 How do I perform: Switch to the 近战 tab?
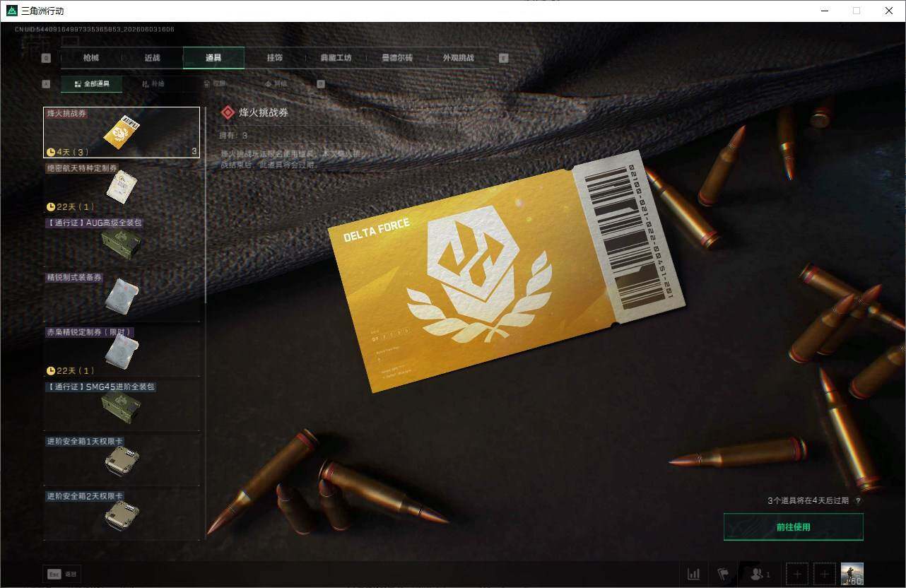(152, 58)
